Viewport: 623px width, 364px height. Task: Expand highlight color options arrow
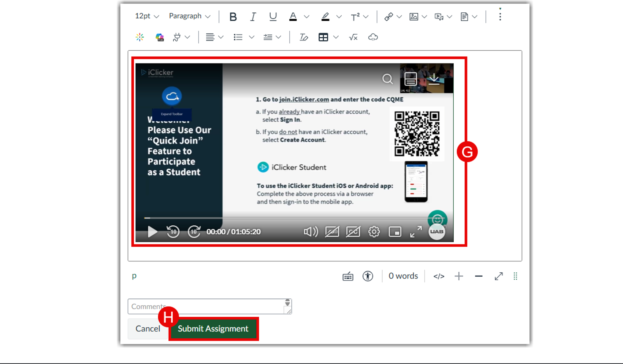pos(339,17)
